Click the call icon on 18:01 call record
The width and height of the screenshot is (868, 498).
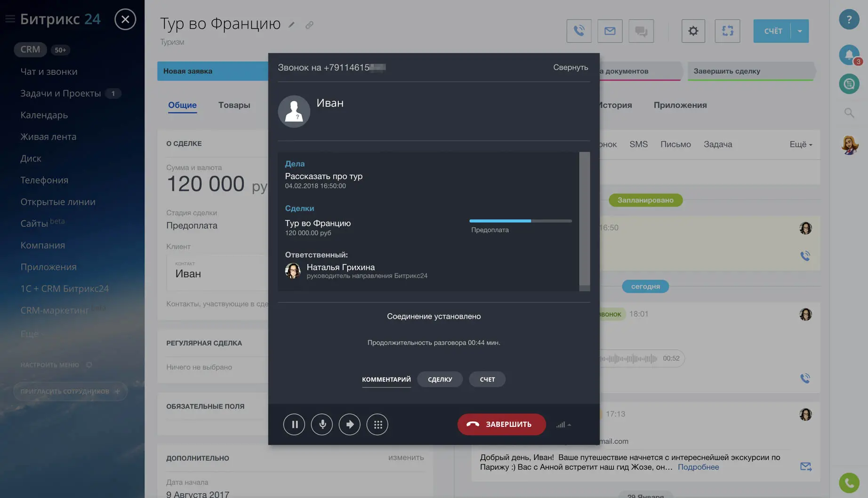click(x=805, y=378)
